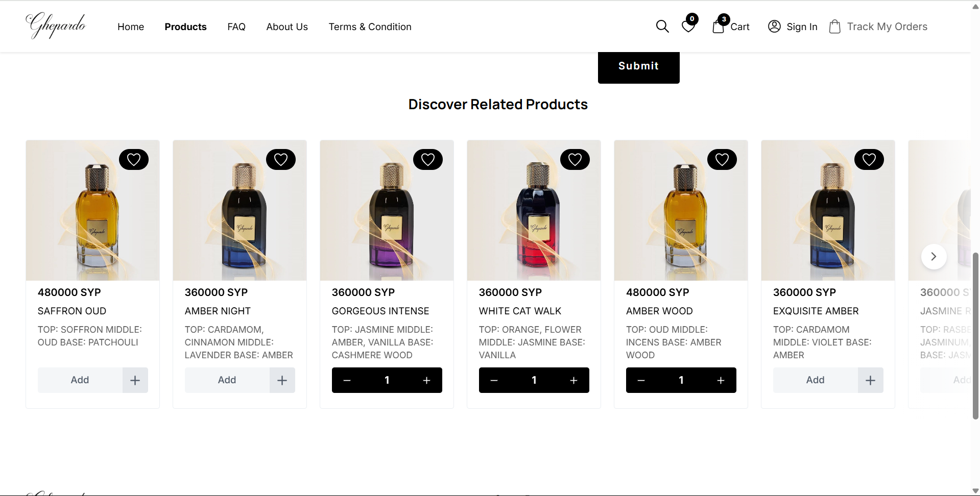Decrease AMBER WOOD quantity with minus

pyautogui.click(x=641, y=380)
